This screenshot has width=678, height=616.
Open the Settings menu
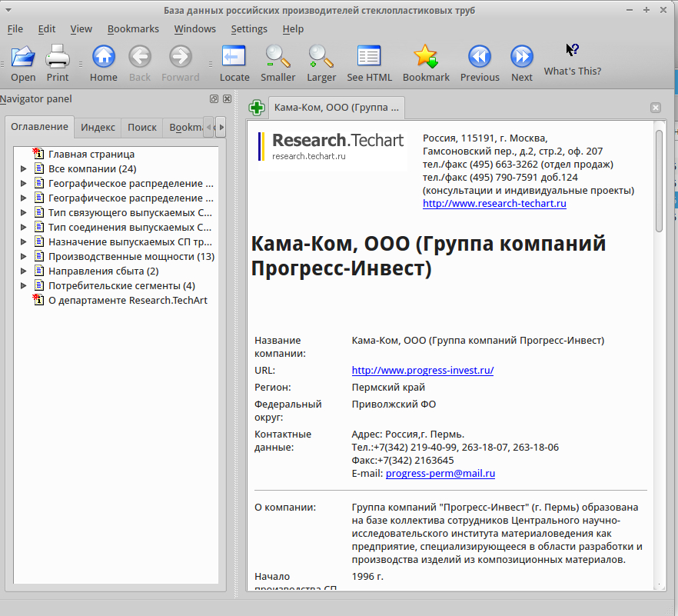(x=249, y=29)
